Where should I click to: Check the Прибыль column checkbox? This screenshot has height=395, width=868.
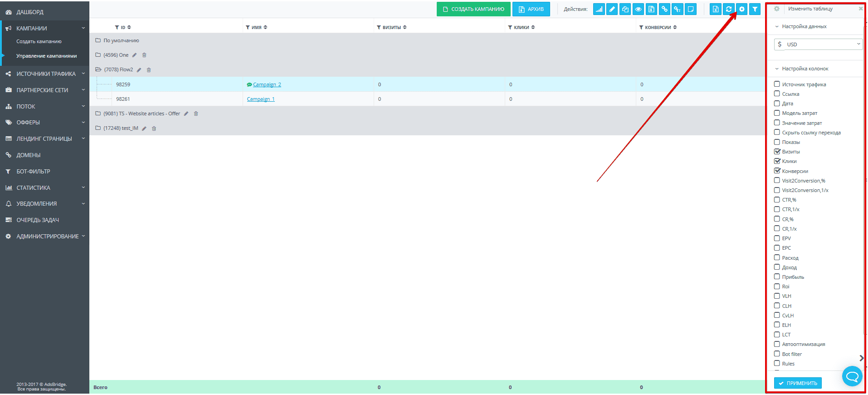pos(777,276)
